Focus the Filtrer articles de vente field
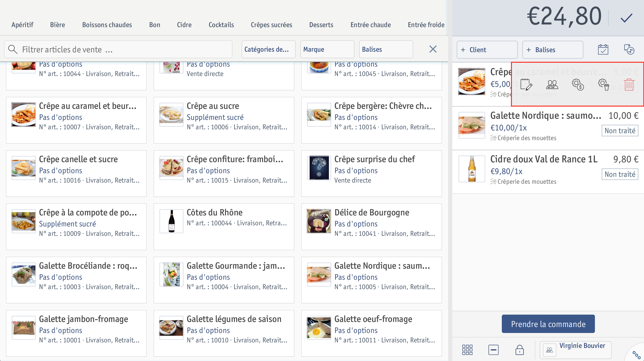The image size is (644, 361). 118,49
